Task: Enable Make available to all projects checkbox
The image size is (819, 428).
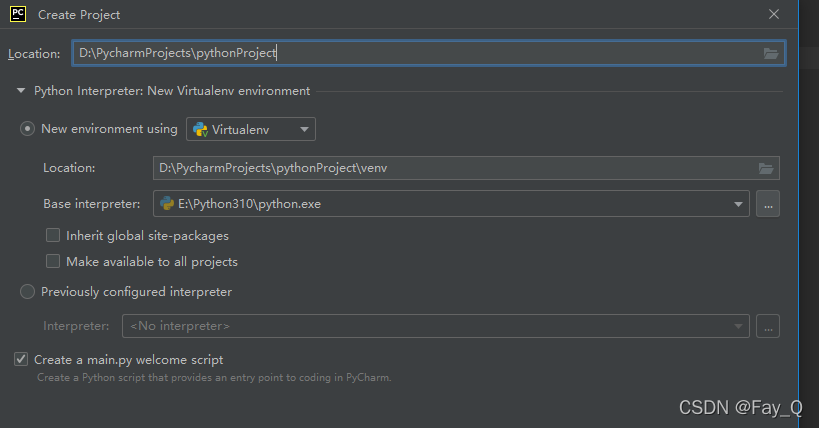Action: tap(53, 261)
